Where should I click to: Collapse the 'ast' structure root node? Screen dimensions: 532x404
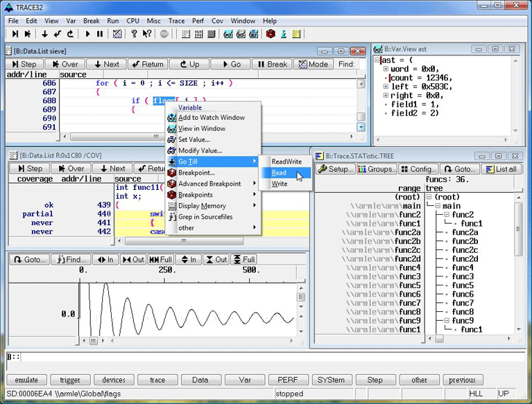pos(377,60)
